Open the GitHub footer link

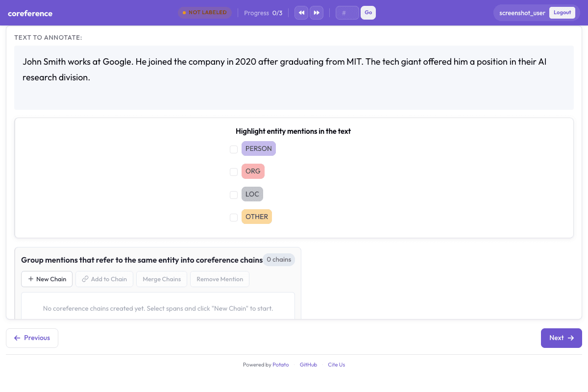pos(308,365)
